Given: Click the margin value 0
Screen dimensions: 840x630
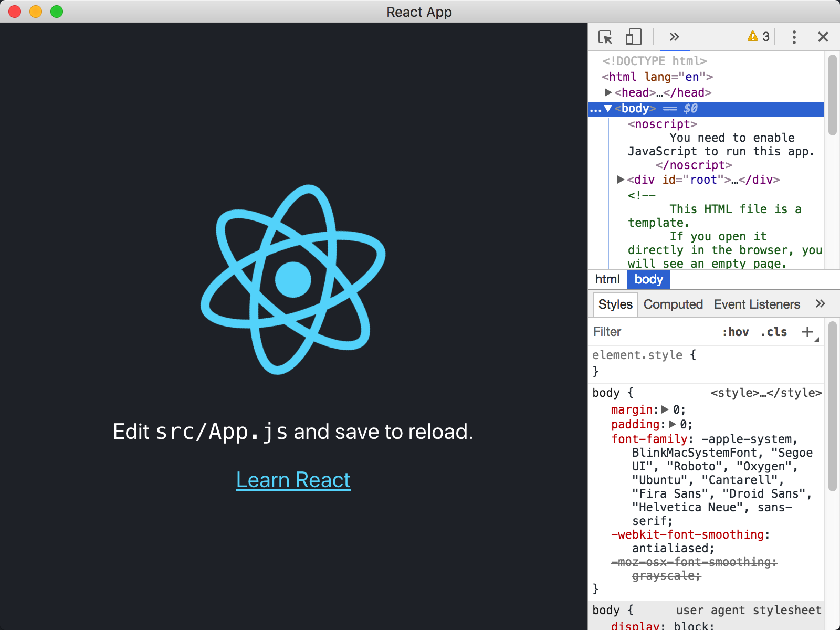Looking at the screenshot, I should (x=677, y=409).
